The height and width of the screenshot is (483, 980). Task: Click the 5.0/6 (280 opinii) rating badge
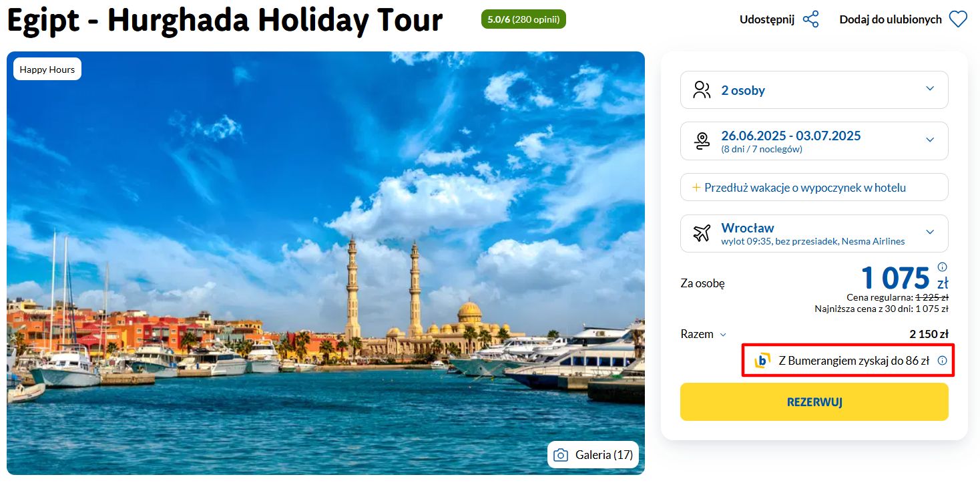click(x=523, y=19)
